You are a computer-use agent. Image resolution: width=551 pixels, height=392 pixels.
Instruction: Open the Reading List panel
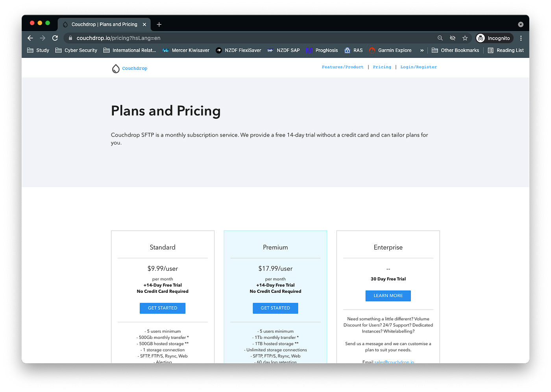click(x=506, y=50)
